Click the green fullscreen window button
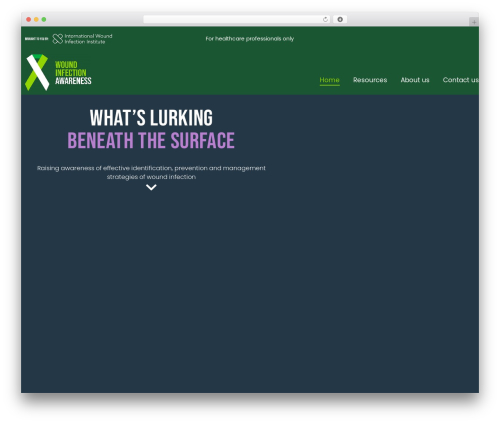The height and width of the screenshot is (423, 500). coord(44,19)
